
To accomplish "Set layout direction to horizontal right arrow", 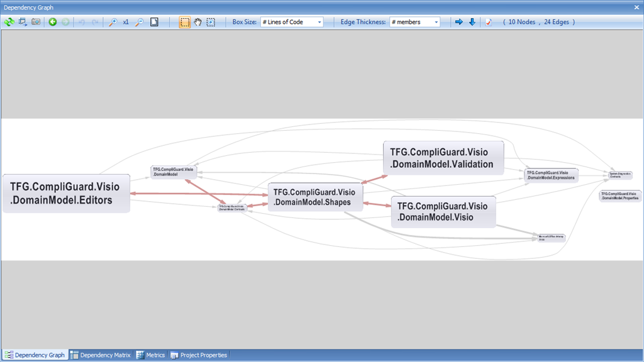I will point(458,22).
